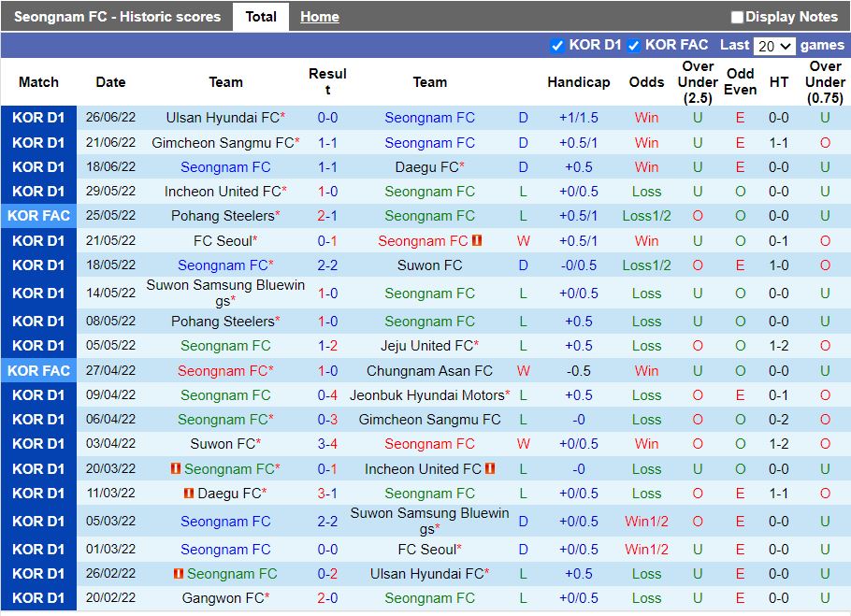Open the Ulsan Hyundai FC team page
This screenshot has width=851, height=616.
coord(221,119)
